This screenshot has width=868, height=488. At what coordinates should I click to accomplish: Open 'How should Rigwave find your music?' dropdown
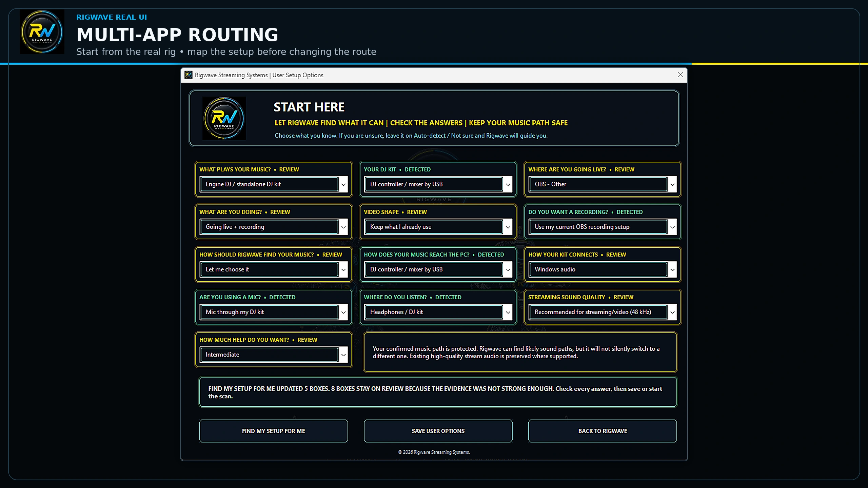click(x=274, y=269)
